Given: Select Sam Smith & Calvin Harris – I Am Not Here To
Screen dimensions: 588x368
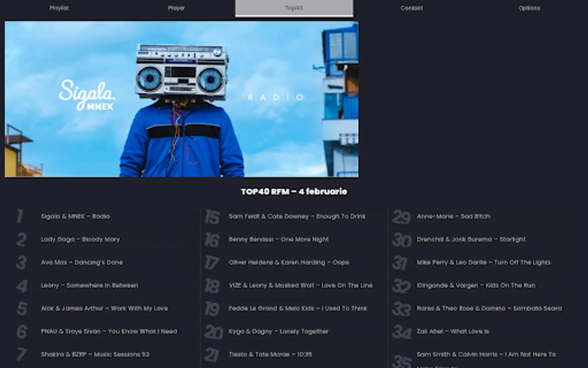Looking at the screenshot, I should click(486, 354).
